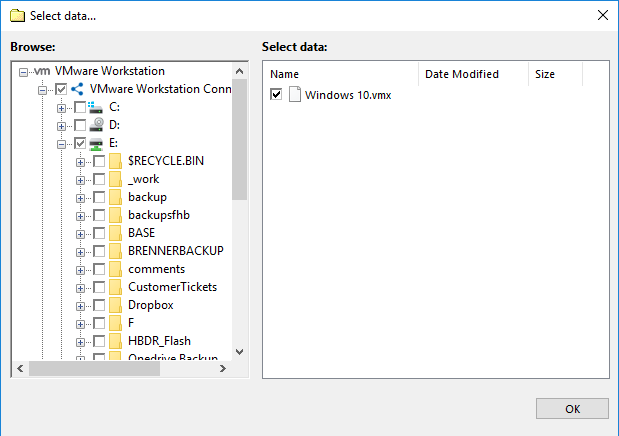Click the BASE folder icon
Image resolution: width=619 pixels, height=436 pixels.
click(x=115, y=233)
